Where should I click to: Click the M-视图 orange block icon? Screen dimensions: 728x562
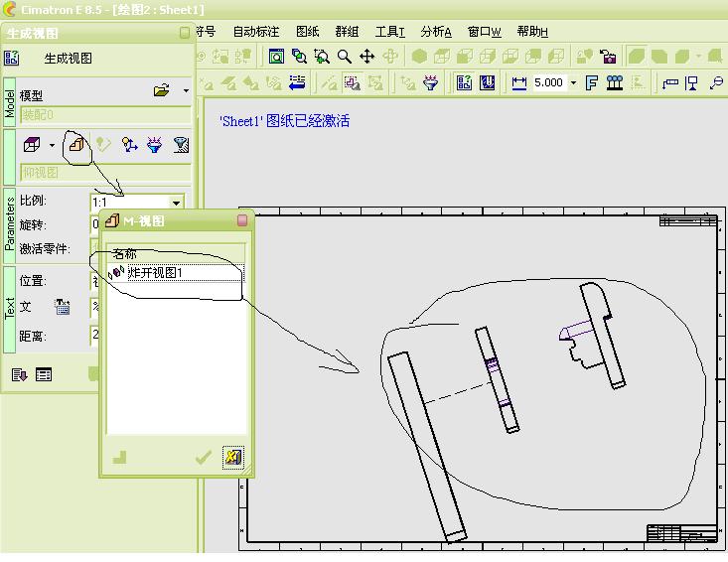pyautogui.click(x=76, y=145)
